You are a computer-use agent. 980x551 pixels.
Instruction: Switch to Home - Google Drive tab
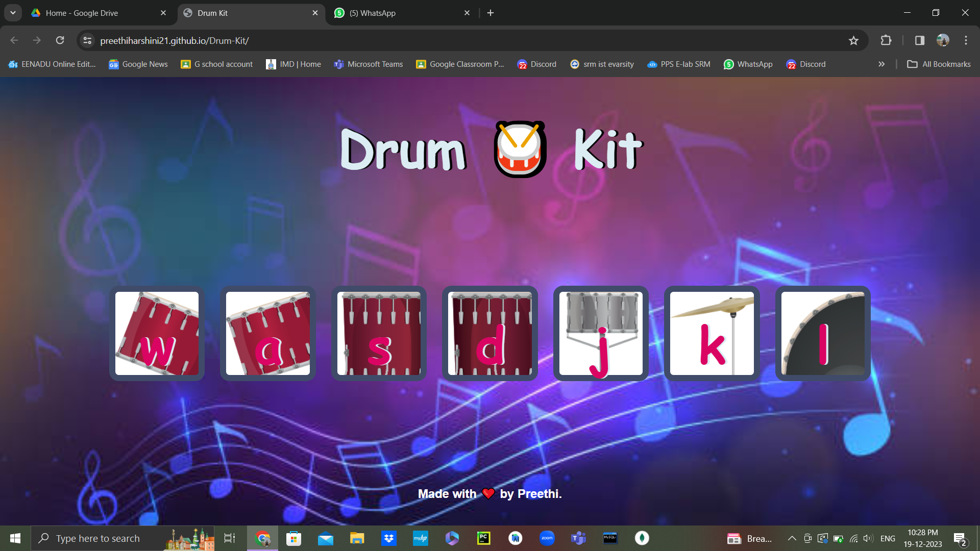pos(82,13)
